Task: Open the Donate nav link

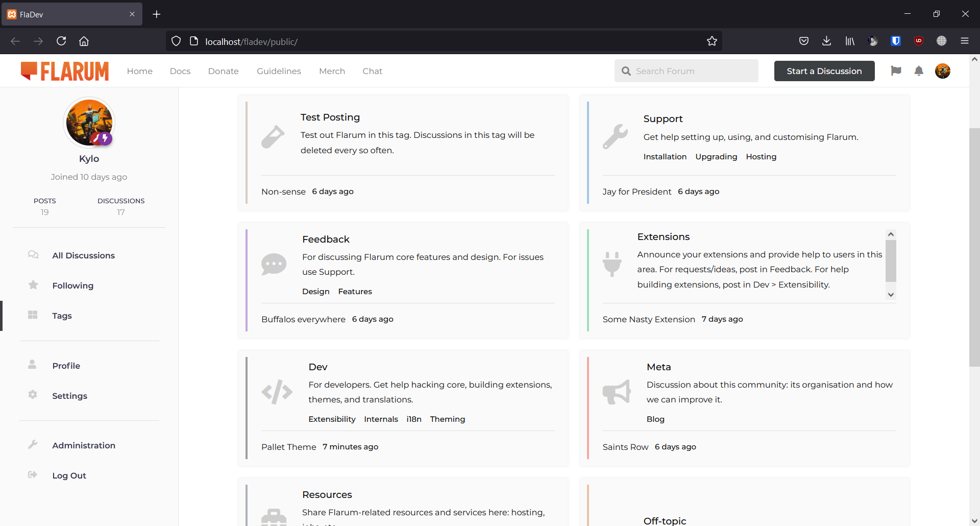Action: pyautogui.click(x=224, y=71)
